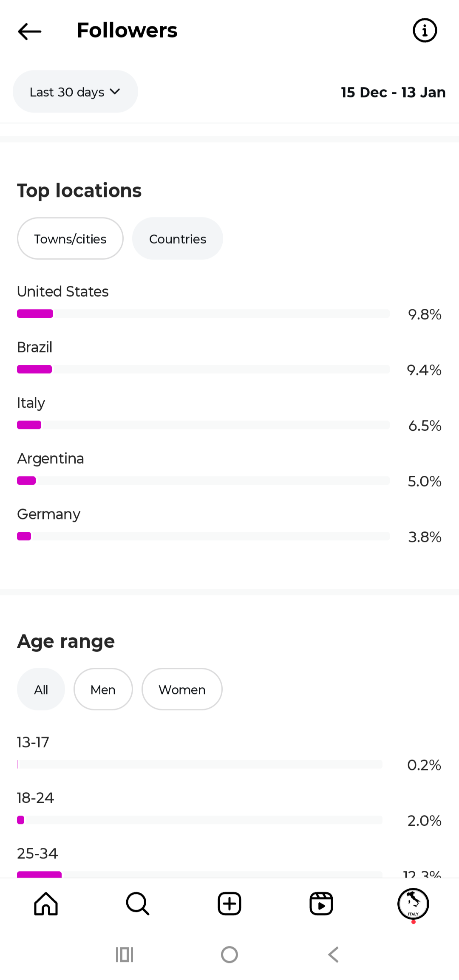This screenshot has width=459, height=980.
Task: Tap the Germany location bar
Action: click(x=203, y=537)
